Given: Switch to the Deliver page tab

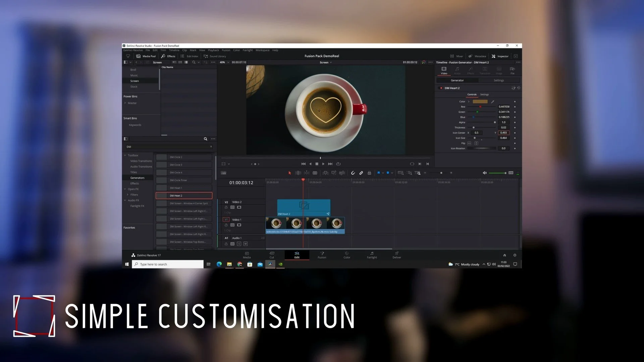Looking at the screenshot, I should 397,255.
